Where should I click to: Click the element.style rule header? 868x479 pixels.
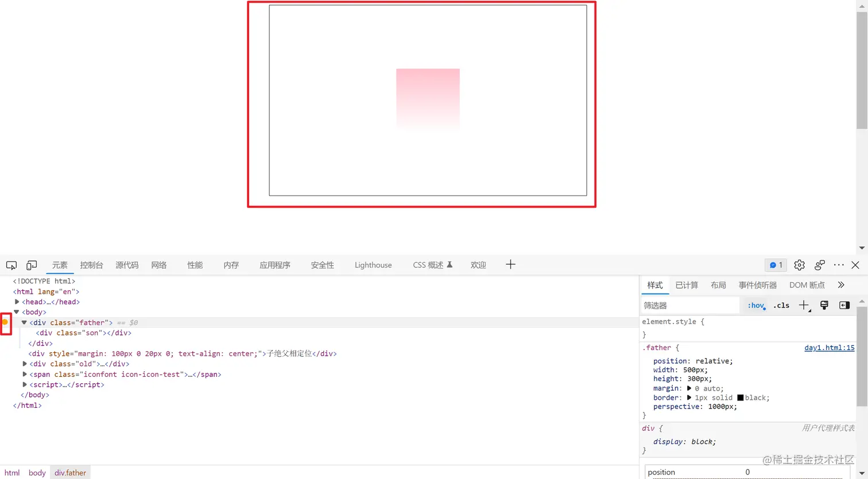(x=673, y=322)
